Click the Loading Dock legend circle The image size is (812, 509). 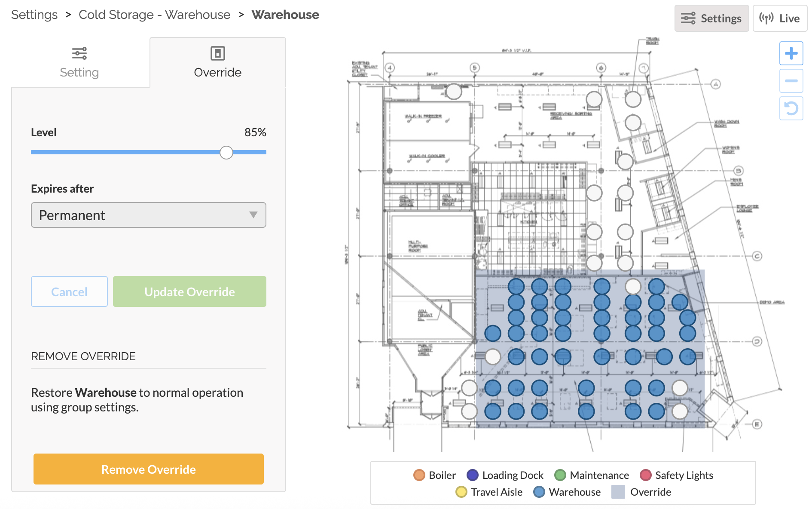472,475
